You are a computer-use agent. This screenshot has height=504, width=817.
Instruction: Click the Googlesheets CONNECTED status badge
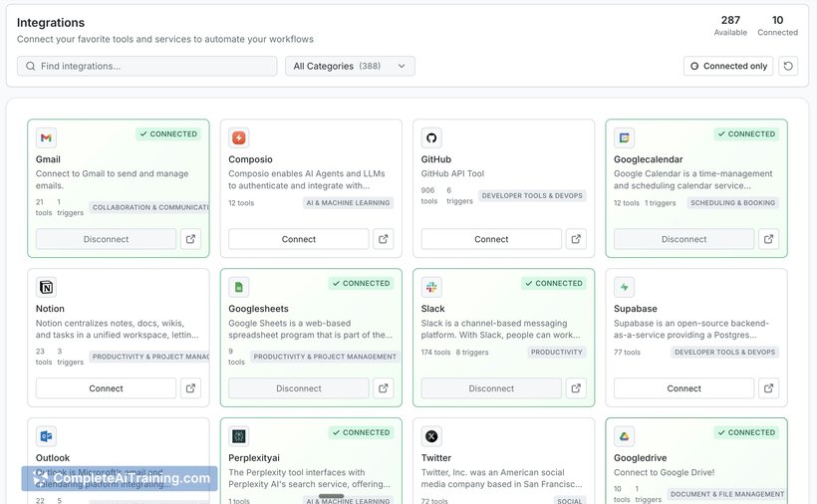coord(361,283)
